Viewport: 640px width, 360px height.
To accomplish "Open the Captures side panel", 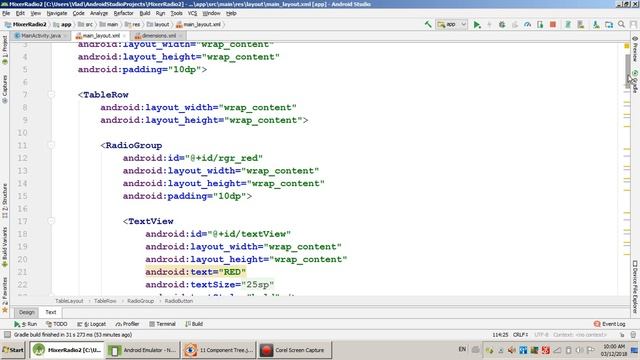I will (x=5, y=89).
